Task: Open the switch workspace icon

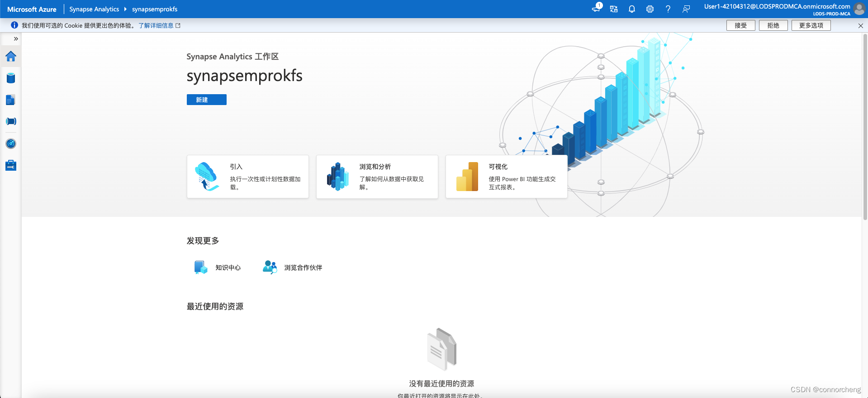Action: pyautogui.click(x=614, y=9)
